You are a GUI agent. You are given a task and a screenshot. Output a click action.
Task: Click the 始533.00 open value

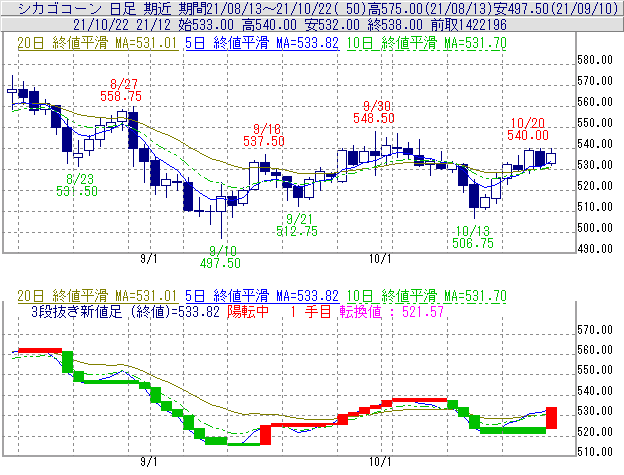point(206,25)
